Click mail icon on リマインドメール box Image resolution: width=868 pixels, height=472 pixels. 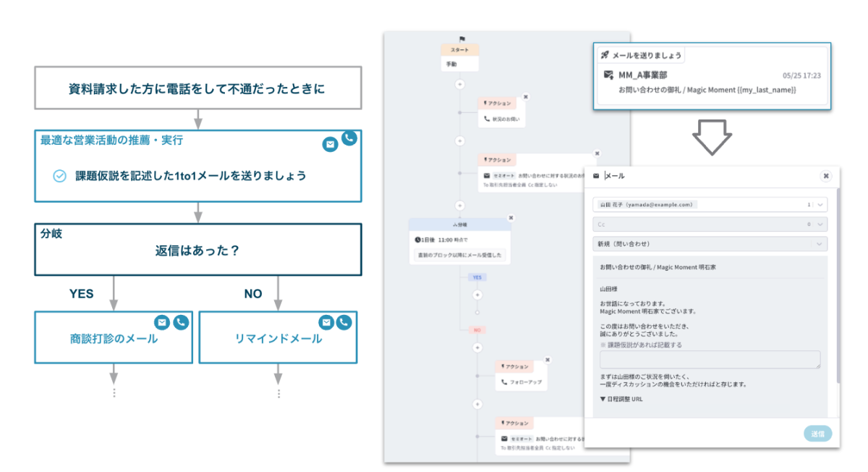pyautogui.click(x=327, y=322)
